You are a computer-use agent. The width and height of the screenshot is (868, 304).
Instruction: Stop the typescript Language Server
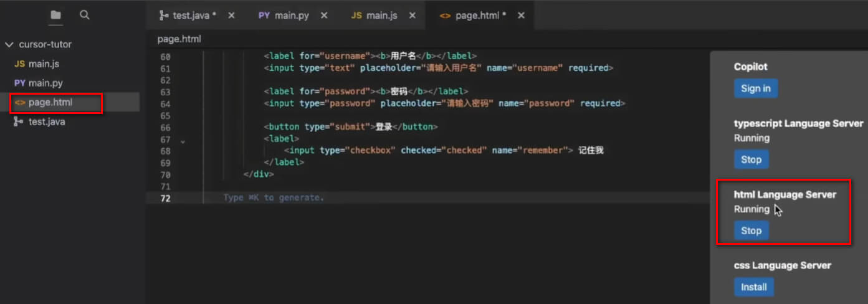point(751,159)
